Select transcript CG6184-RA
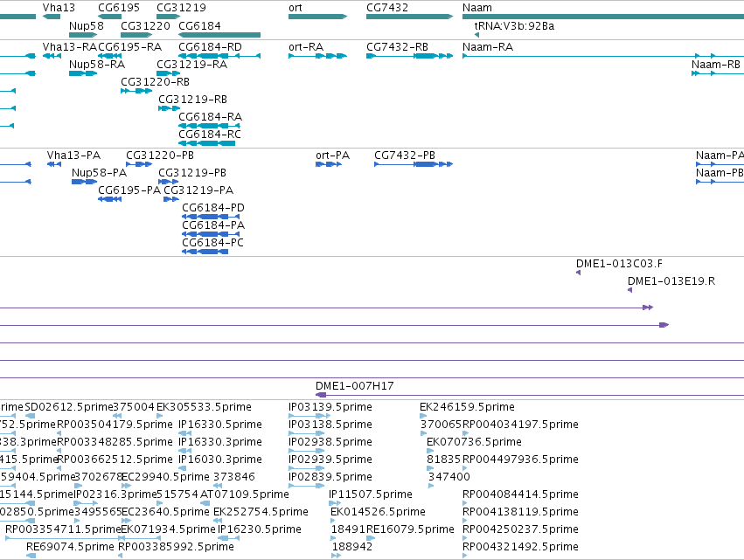This screenshot has width=744, height=560. 209,126
